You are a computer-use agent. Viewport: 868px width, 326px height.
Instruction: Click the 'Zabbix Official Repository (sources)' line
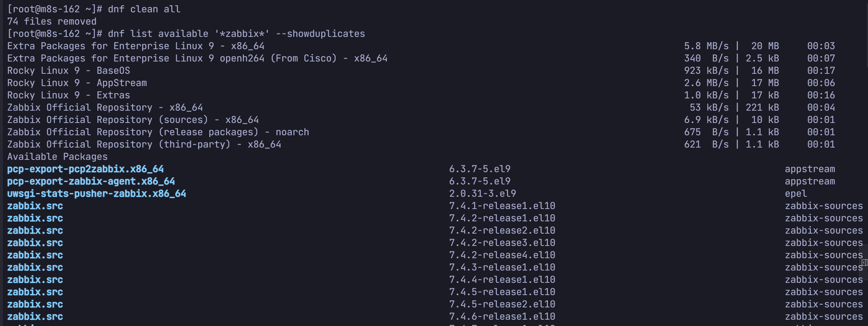(x=133, y=120)
